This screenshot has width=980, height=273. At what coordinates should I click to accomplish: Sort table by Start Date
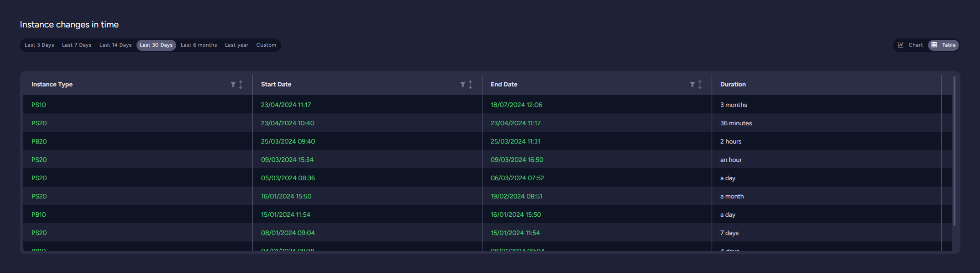point(470,85)
